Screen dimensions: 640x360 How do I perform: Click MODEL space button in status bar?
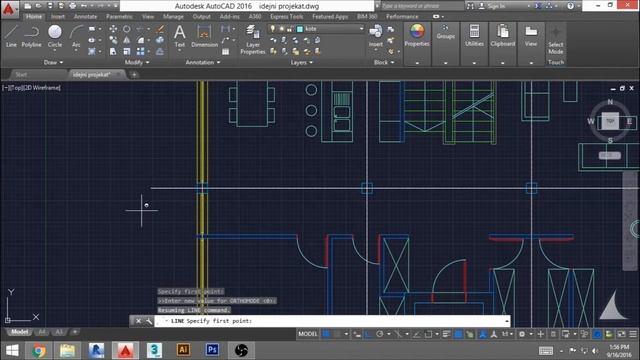tap(307, 334)
